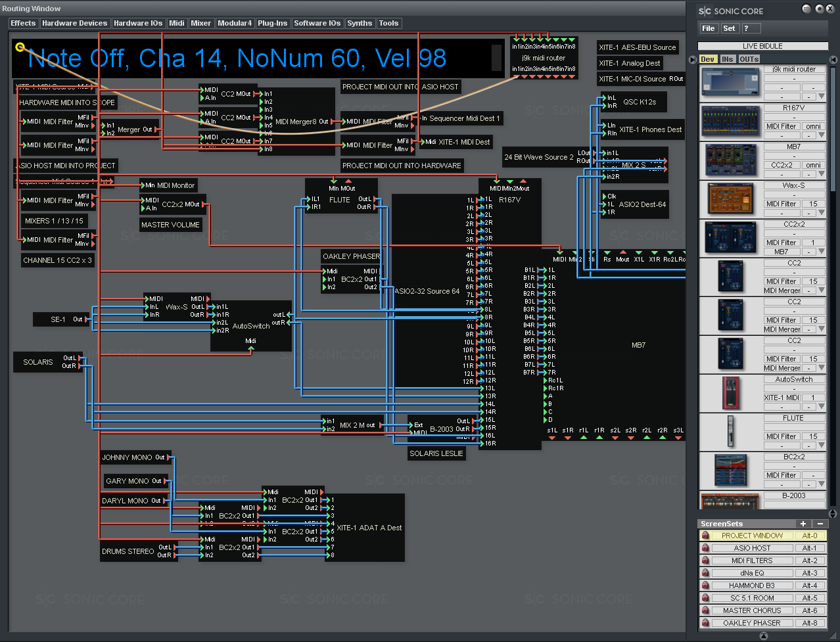Switch to the INs tab
This screenshot has width=840, height=642.
[x=727, y=59]
